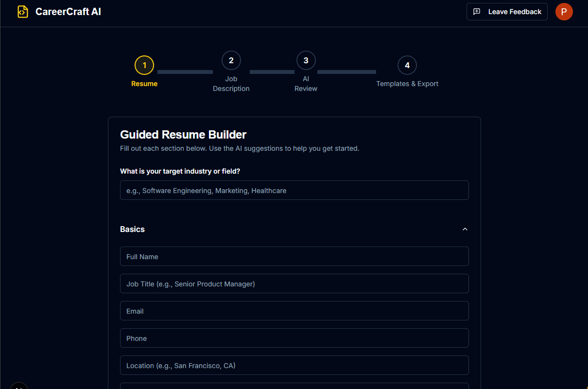Click the step 3 numbered circle
Screen dimensions: 588x389
coord(306,60)
